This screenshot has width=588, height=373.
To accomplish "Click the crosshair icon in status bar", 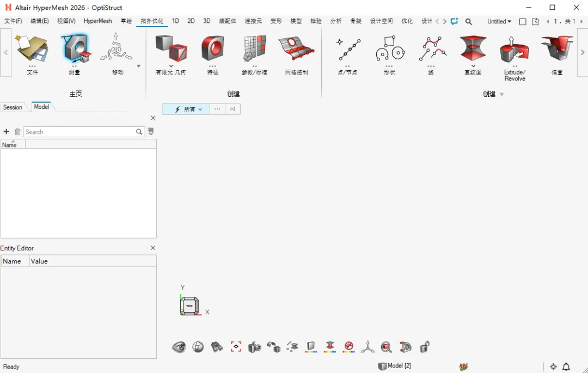I will click(x=553, y=366).
